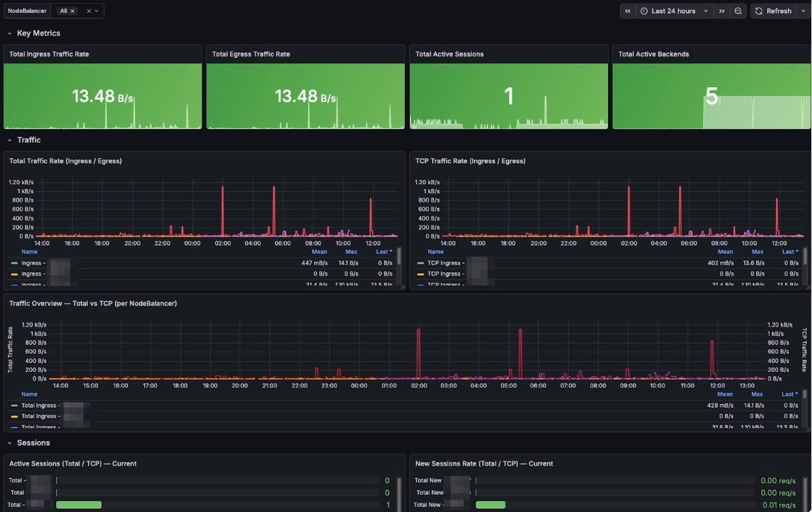Click the clock icon in the time picker

(x=644, y=11)
